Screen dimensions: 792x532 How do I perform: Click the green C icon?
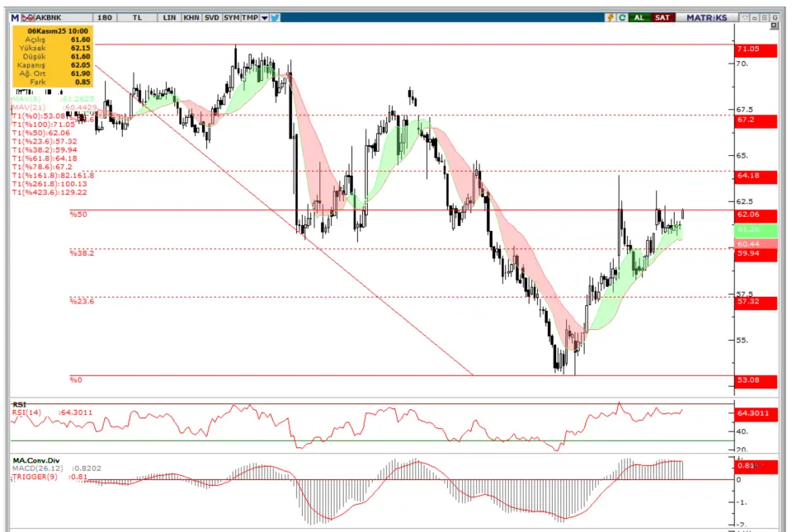[620, 17]
